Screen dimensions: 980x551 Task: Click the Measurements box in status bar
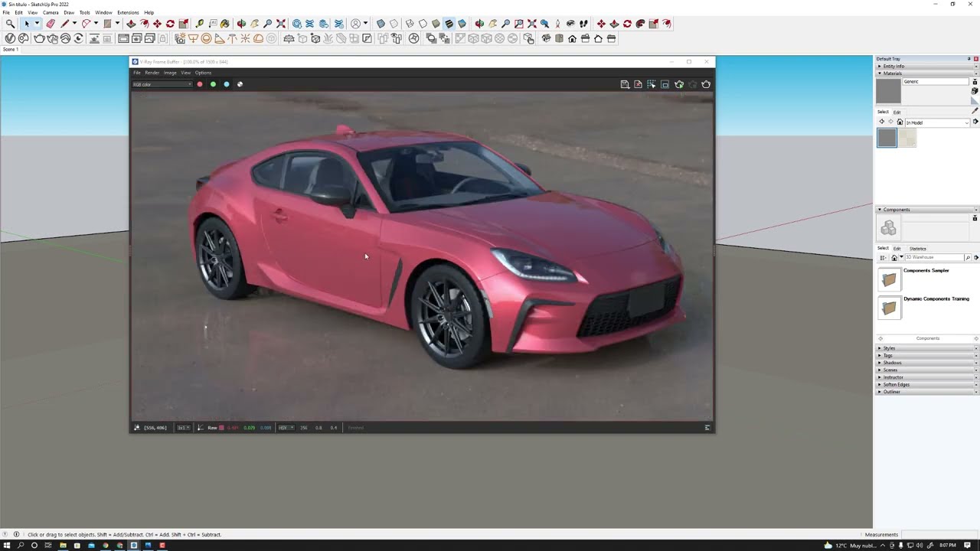pyautogui.click(x=939, y=535)
